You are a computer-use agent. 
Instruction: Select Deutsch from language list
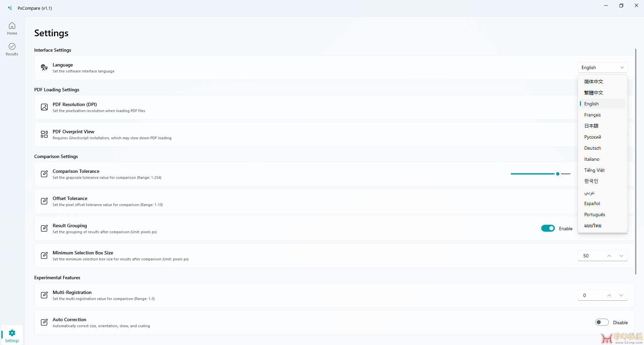tap(592, 148)
